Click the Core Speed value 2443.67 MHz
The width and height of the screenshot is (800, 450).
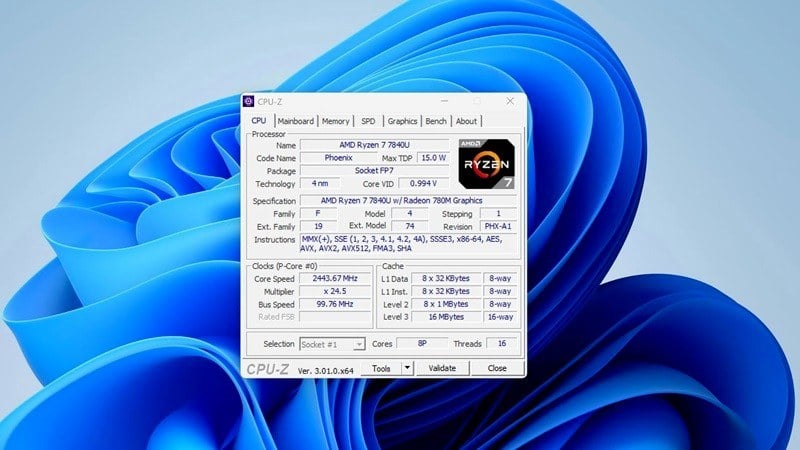pos(335,279)
